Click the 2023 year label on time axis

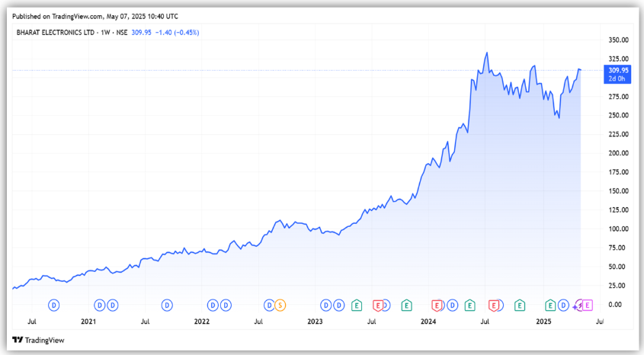314,321
